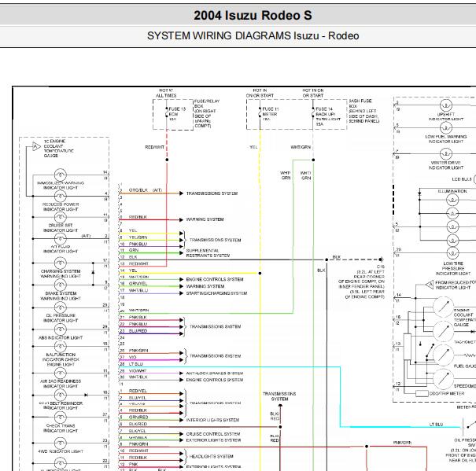Click the bulb symbol directly above Low Tire Pressure label
This screenshot has height=471, width=476.
(452, 252)
